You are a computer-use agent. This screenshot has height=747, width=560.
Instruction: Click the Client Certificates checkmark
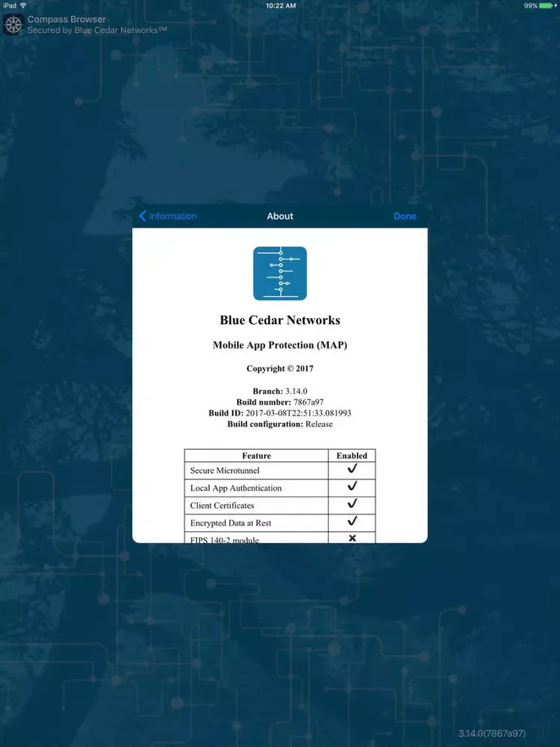coord(352,503)
